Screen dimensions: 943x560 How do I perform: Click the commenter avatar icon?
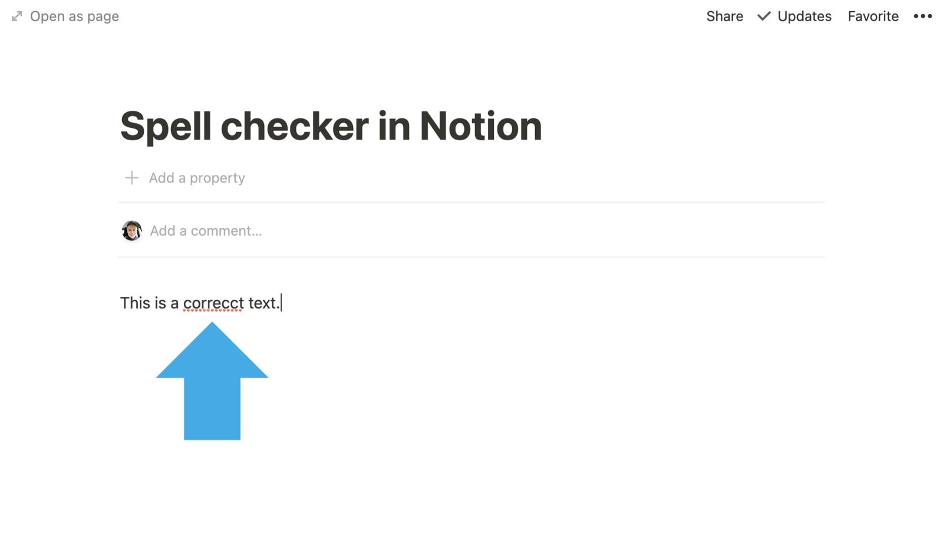click(x=131, y=230)
